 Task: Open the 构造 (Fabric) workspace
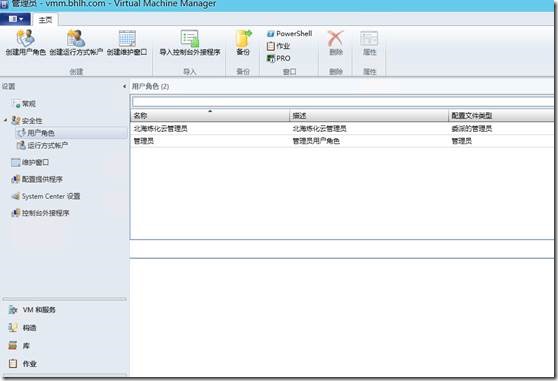(30, 328)
